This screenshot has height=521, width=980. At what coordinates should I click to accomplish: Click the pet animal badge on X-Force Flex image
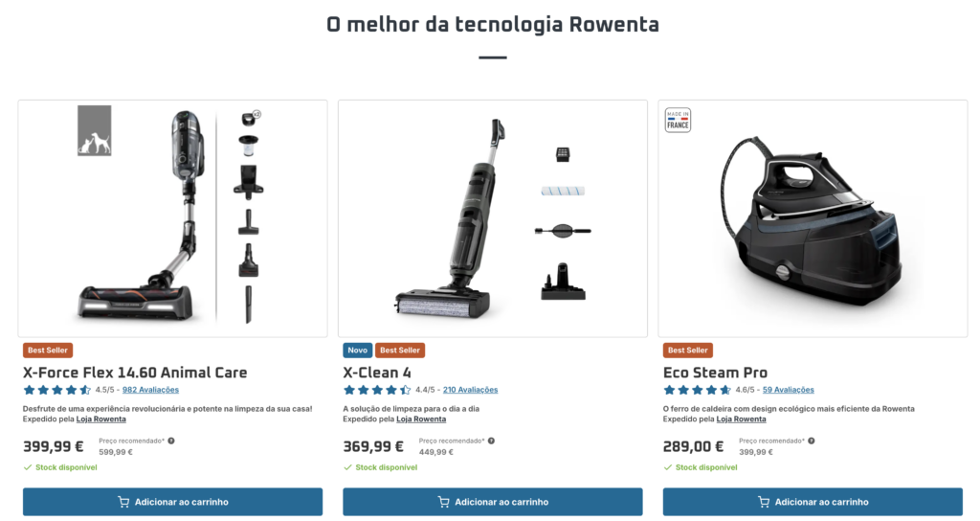pyautogui.click(x=95, y=130)
